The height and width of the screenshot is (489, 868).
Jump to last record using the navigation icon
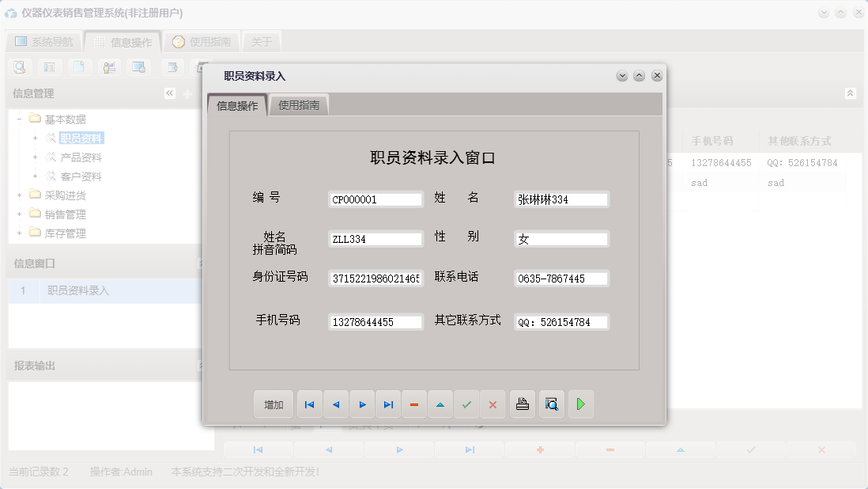pyautogui.click(x=387, y=404)
